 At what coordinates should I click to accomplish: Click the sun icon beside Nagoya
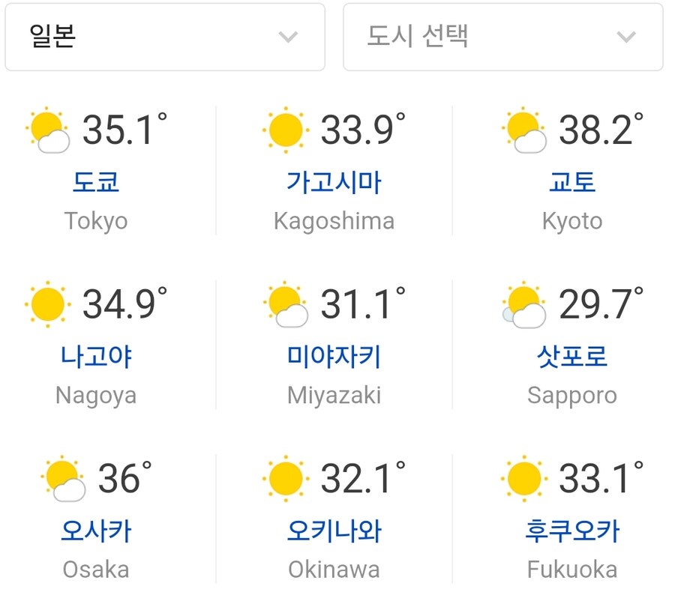pos(46,303)
